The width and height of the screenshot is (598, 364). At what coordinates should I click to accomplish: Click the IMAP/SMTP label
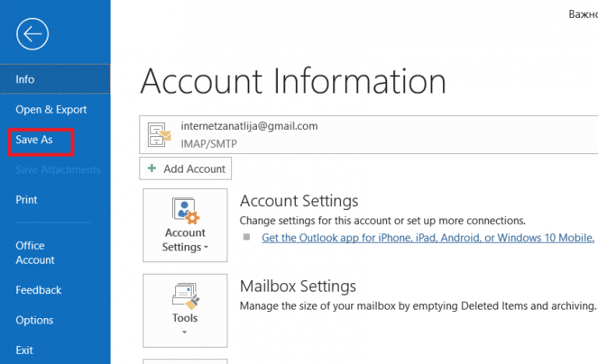pos(209,144)
